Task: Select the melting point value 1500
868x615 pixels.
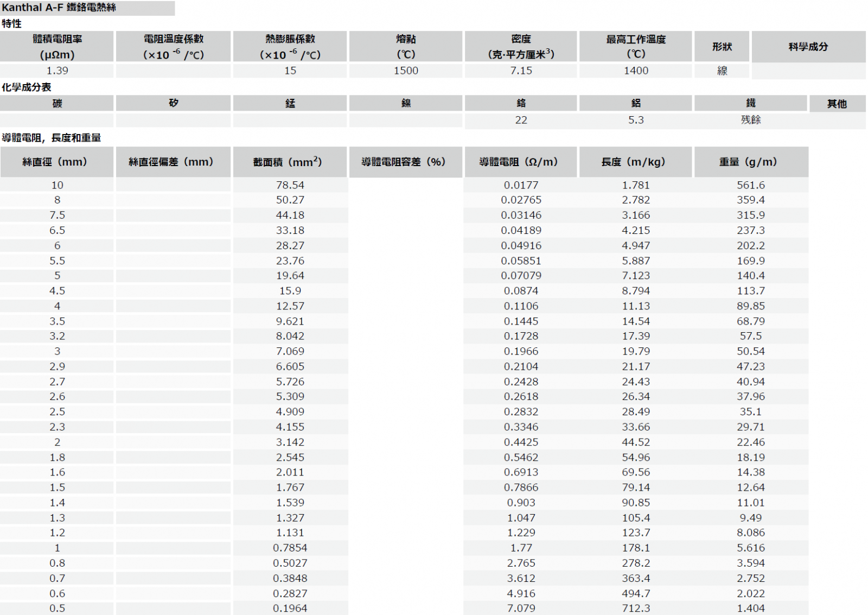Action: click(406, 71)
